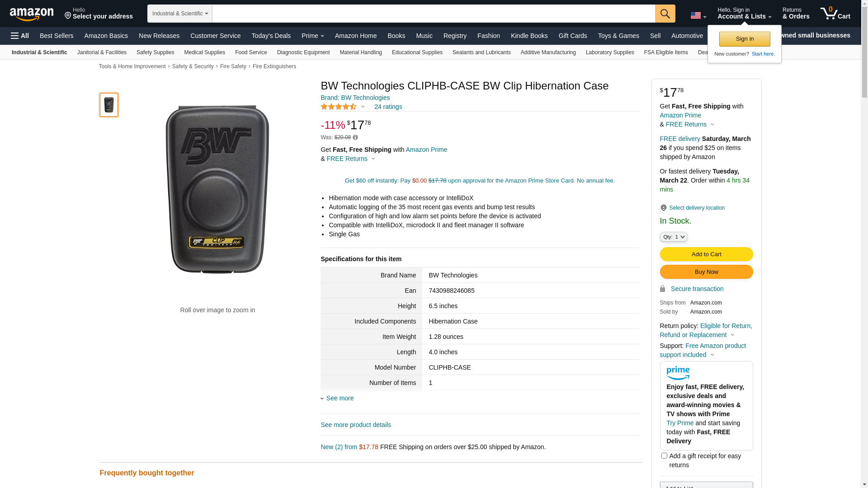Click the Add to Cart button

[x=706, y=254]
